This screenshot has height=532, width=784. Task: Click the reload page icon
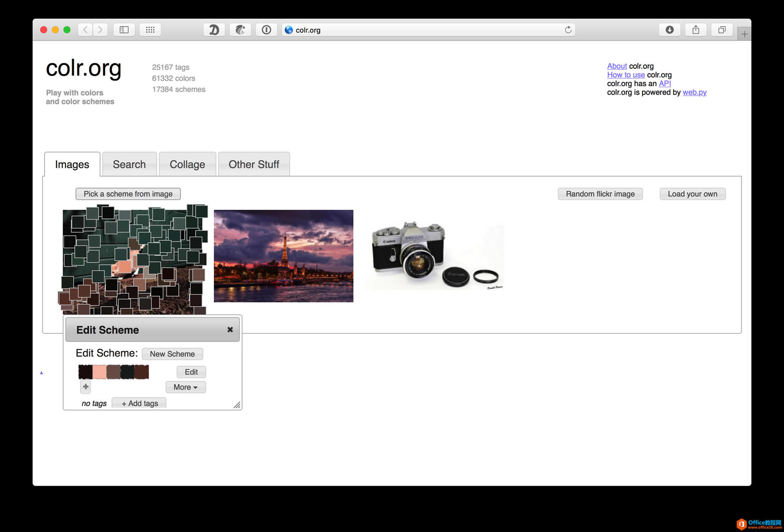coord(568,30)
